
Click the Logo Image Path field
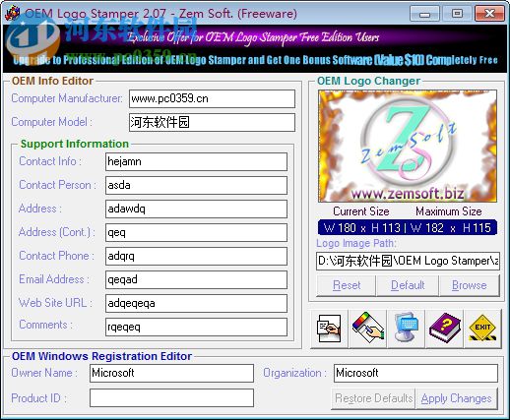point(408,261)
